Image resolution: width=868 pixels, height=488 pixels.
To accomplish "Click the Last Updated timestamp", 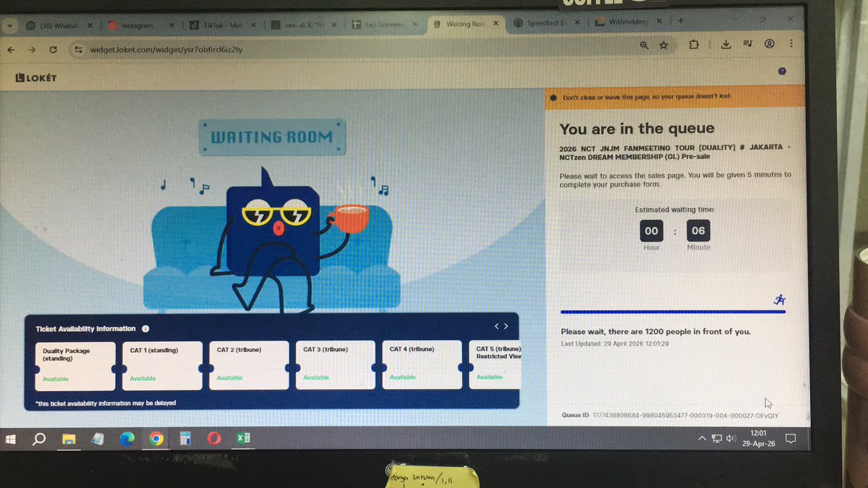I will [615, 343].
